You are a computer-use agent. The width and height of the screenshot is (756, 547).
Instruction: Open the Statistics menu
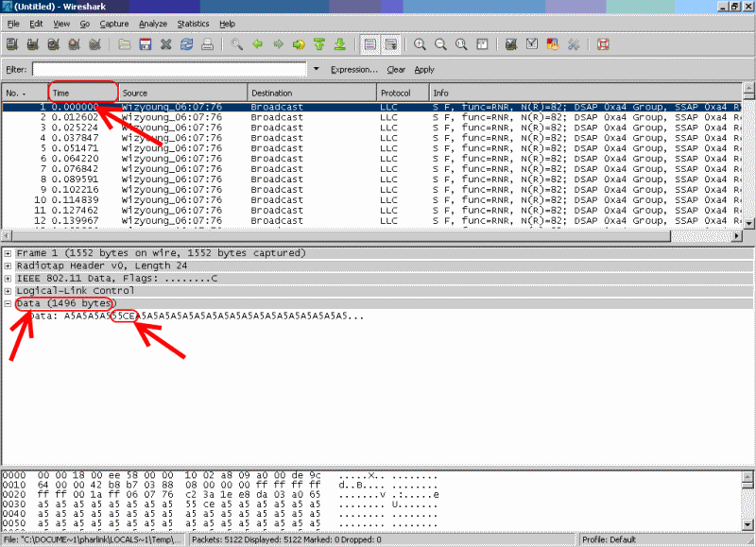193,24
